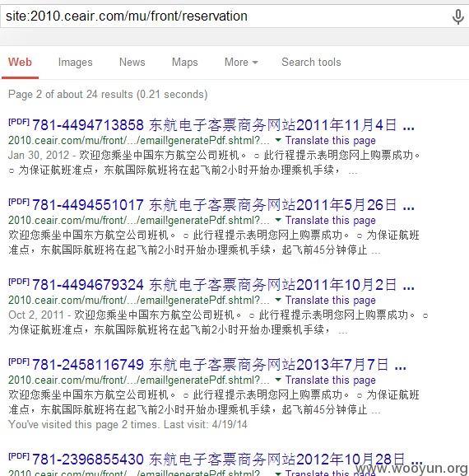469x476 pixels.
Task: Expand URL dropdown arrow of third result
Action: (278, 300)
